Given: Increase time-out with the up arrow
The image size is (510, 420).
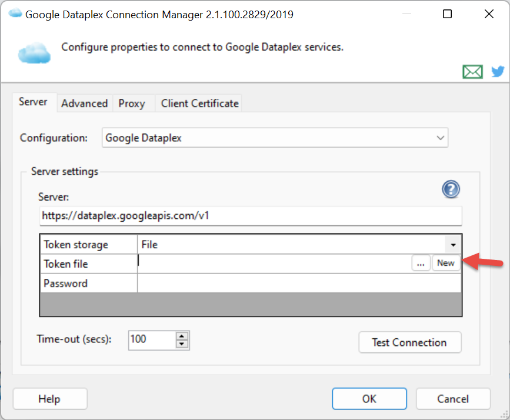Looking at the screenshot, I should coord(182,336).
